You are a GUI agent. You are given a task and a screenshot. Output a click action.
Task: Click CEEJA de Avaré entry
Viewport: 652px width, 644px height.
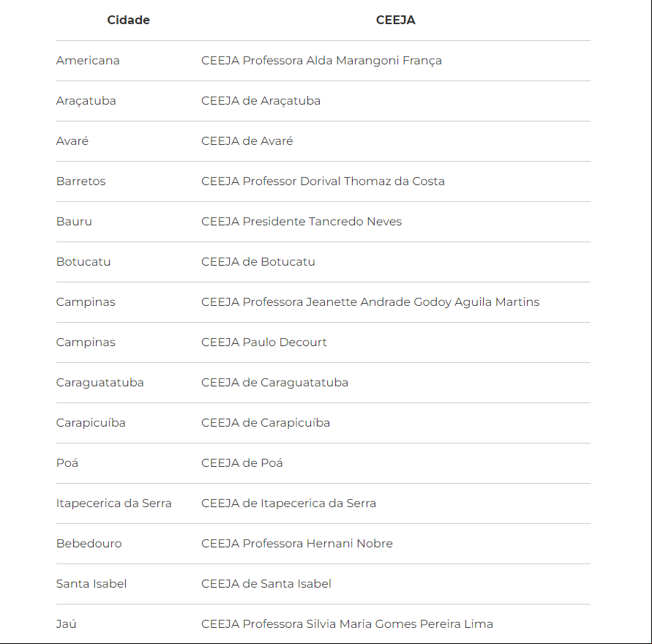pos(247,141)
